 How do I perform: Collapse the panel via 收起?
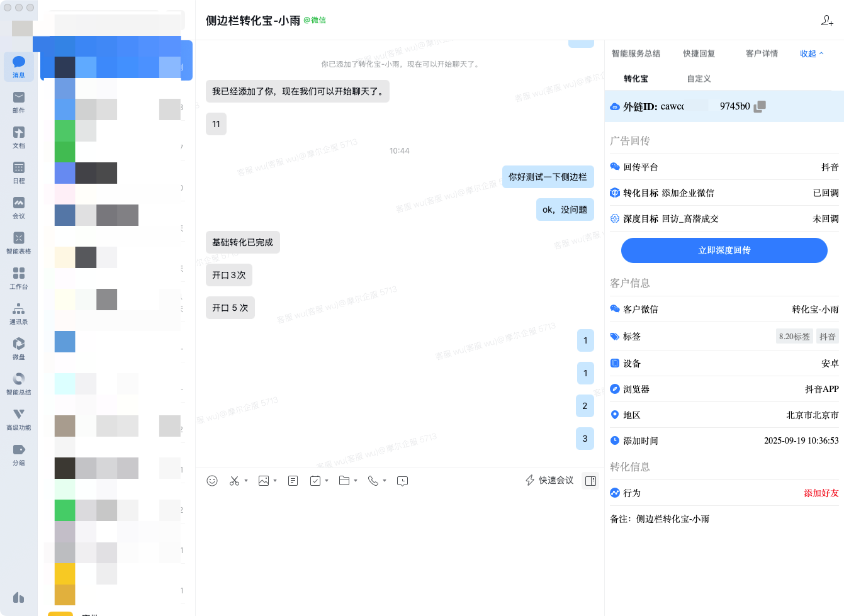point(811,53)
